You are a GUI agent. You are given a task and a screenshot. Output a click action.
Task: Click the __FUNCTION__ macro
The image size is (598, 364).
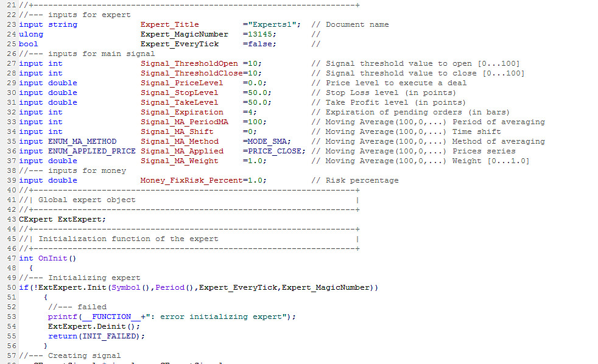(111, 317)
